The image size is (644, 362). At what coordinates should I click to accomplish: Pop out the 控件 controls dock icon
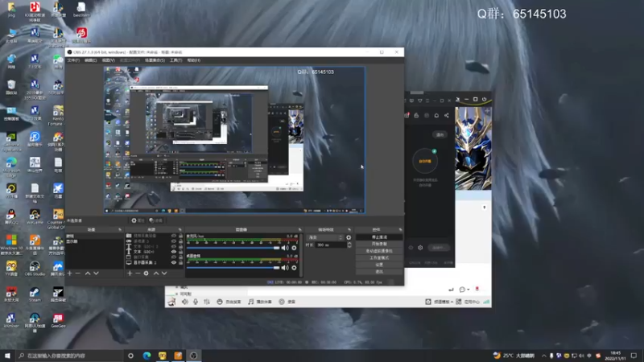coord(400,230)
